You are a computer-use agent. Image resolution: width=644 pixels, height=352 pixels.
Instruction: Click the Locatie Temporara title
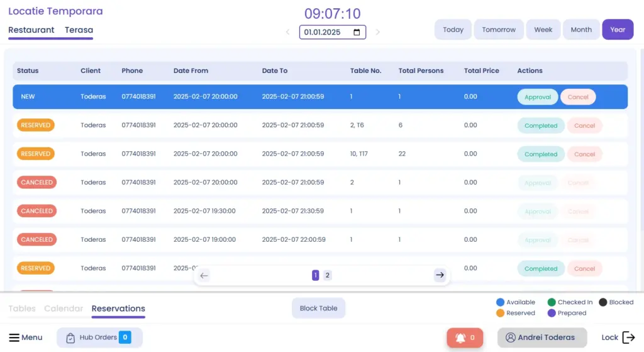(55, 11)
